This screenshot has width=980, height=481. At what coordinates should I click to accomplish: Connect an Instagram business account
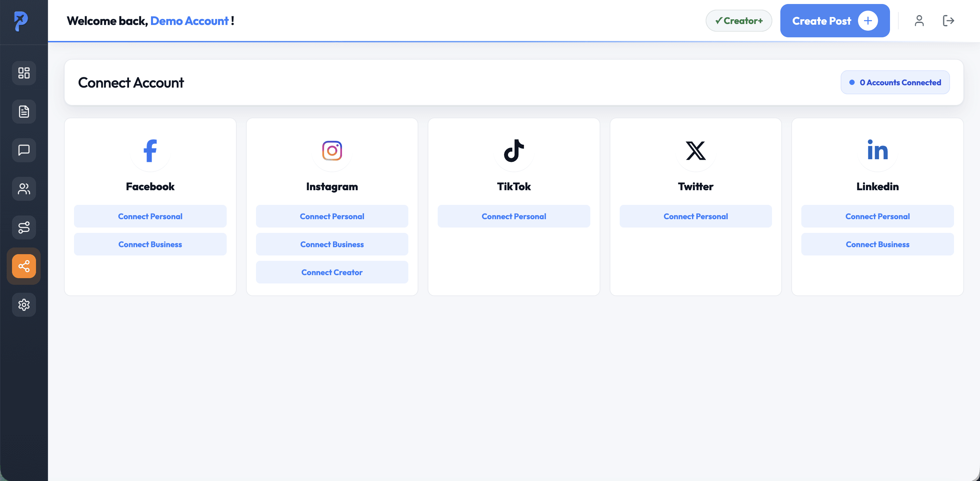(332, 244)
